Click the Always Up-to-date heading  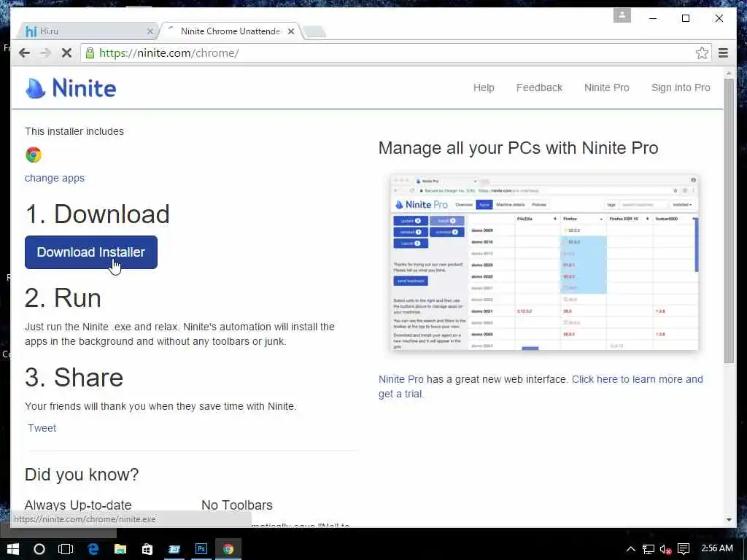point(78,505)
